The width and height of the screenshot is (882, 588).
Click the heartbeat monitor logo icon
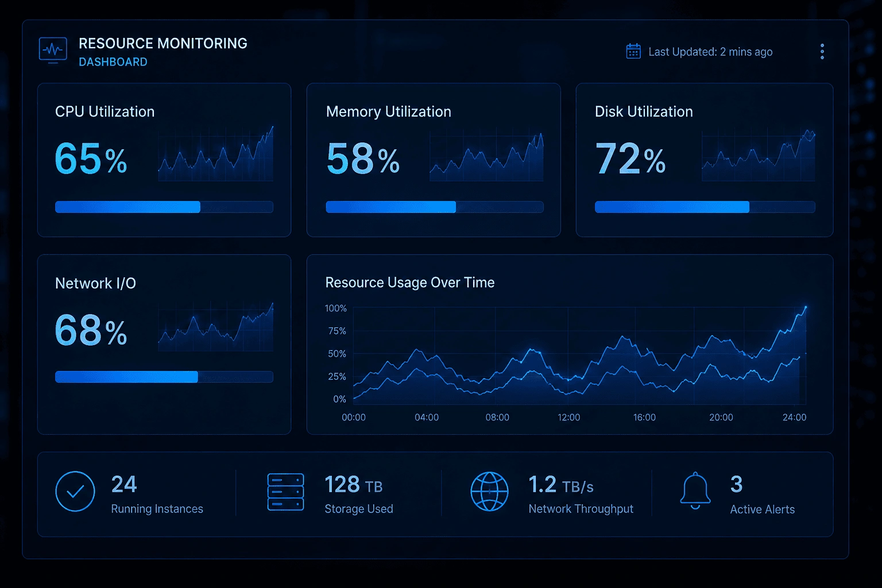click(x=53, y=51)
